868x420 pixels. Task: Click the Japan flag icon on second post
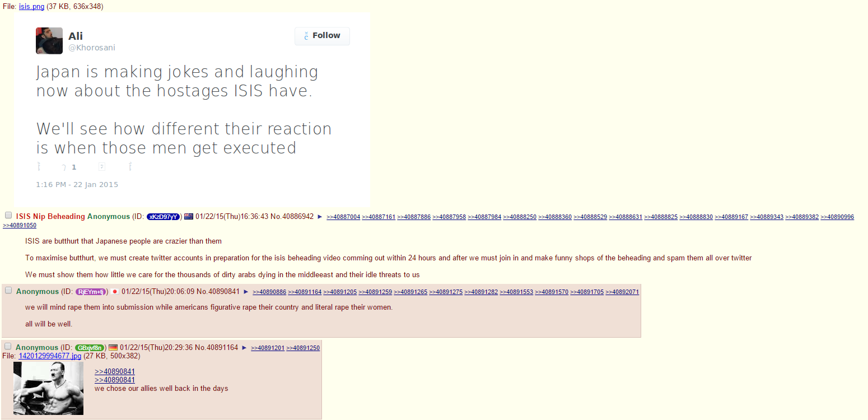click(115, 292)
